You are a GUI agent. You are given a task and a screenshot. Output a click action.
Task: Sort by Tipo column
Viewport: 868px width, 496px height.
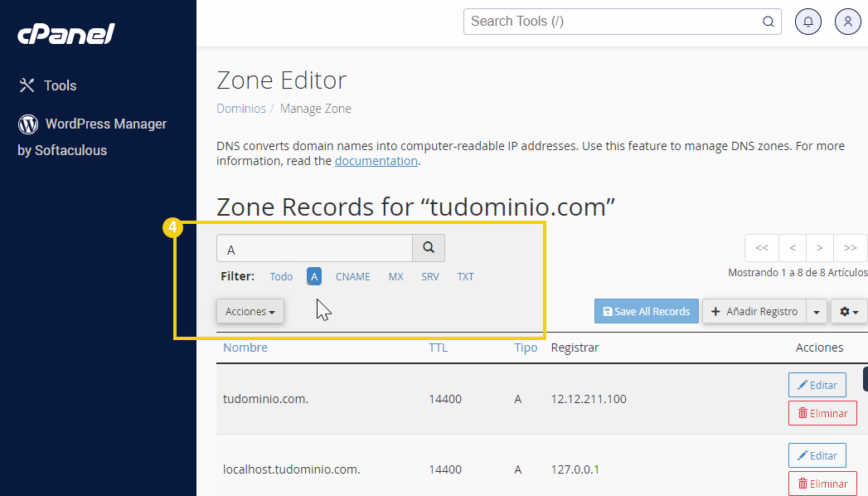pos(526,348)
